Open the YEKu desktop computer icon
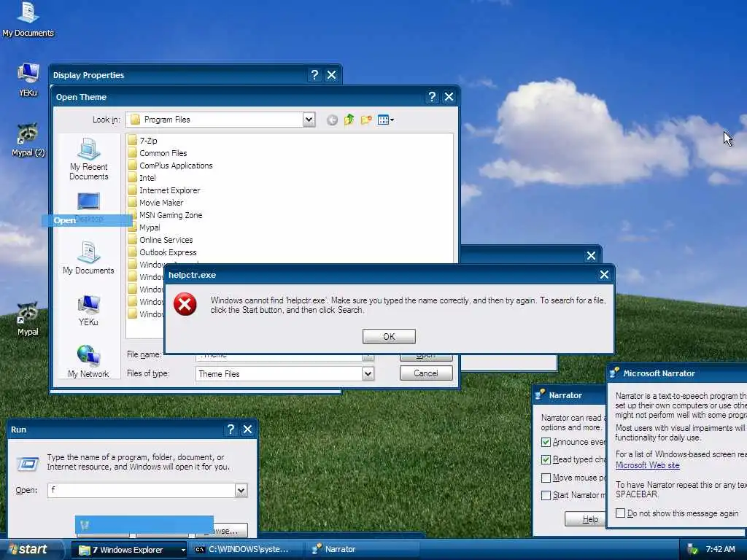 [x=28, y=79]
